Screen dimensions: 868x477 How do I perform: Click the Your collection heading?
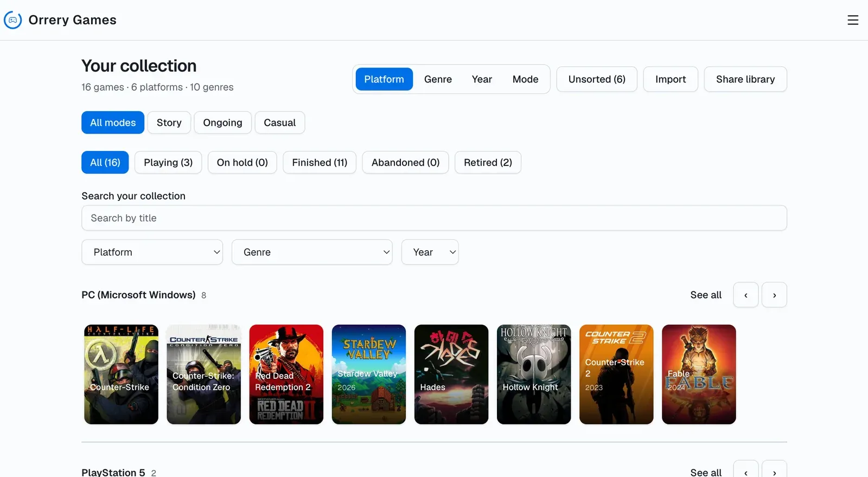click(139, 66)
